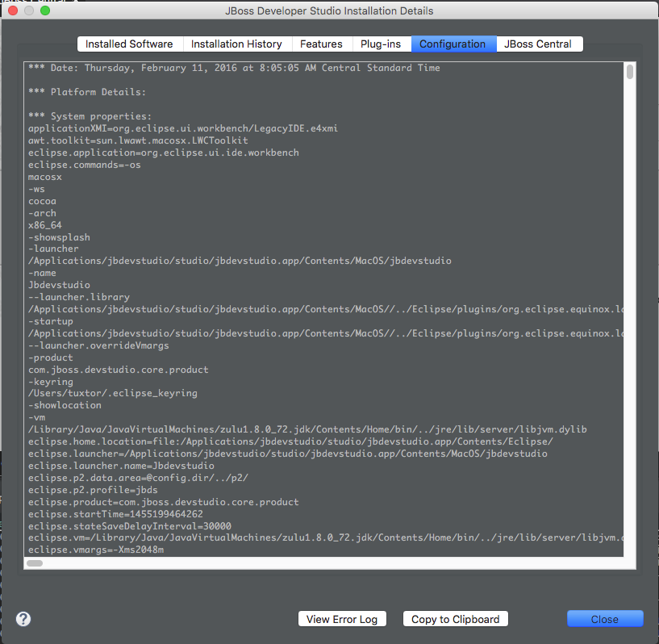This screenshot has height=644, width=659.
Task: Place cursor in the Date line
Action: coord(234,69)
